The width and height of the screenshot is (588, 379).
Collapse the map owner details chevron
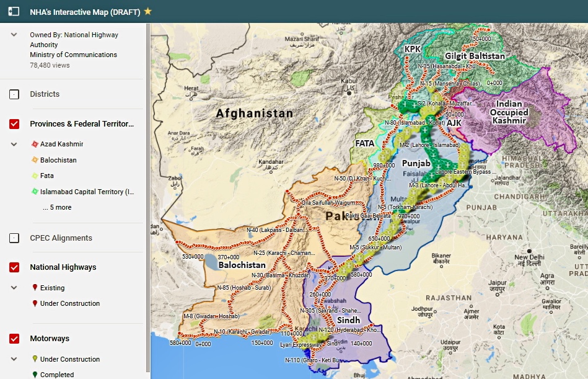14,35
